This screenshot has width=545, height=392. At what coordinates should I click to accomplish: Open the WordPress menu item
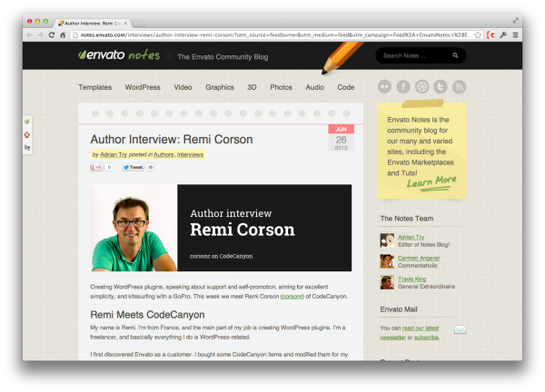tap(143, 87)
